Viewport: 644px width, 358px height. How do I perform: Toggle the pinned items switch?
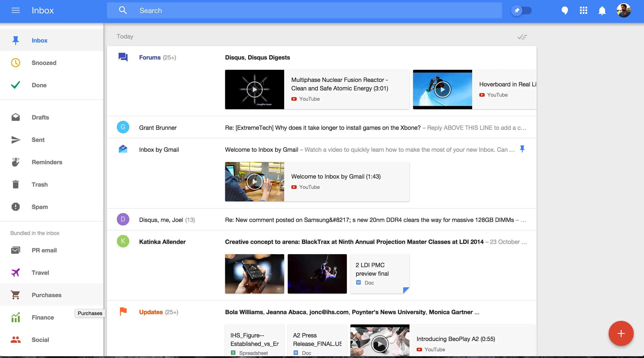click(522, 11)
